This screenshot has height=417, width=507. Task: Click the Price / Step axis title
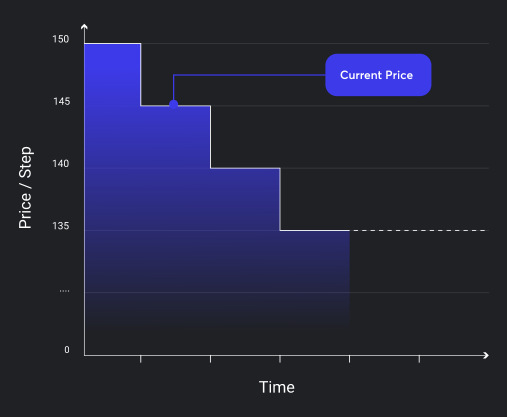click(25, 188)
